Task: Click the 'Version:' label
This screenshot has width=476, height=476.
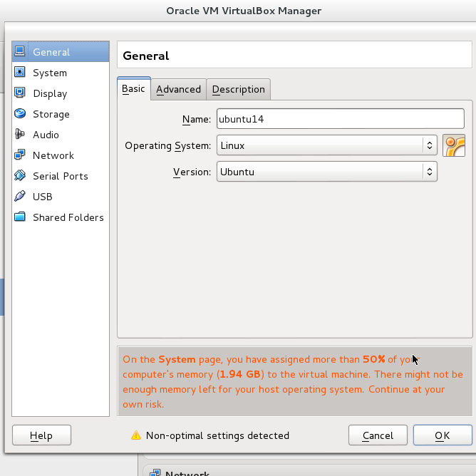Action: tap(192, 172)
